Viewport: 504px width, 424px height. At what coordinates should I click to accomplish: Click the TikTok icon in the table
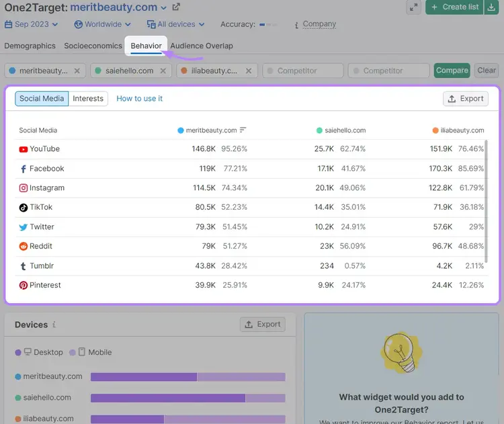pos(23,208)
